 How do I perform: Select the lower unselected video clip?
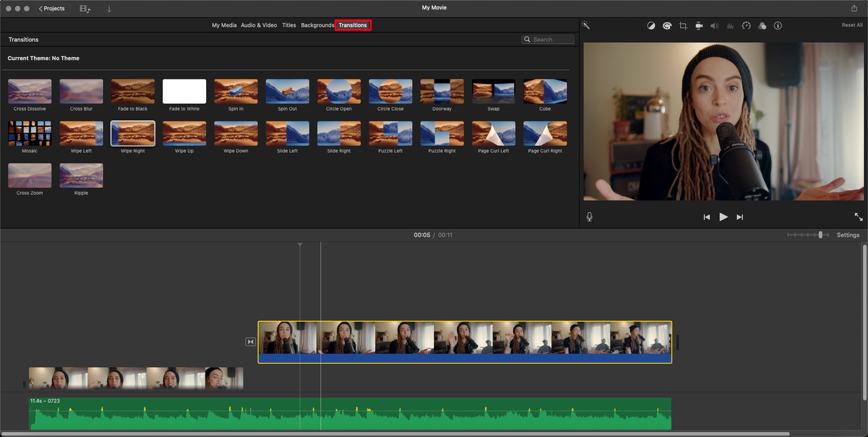click(136, 378)
